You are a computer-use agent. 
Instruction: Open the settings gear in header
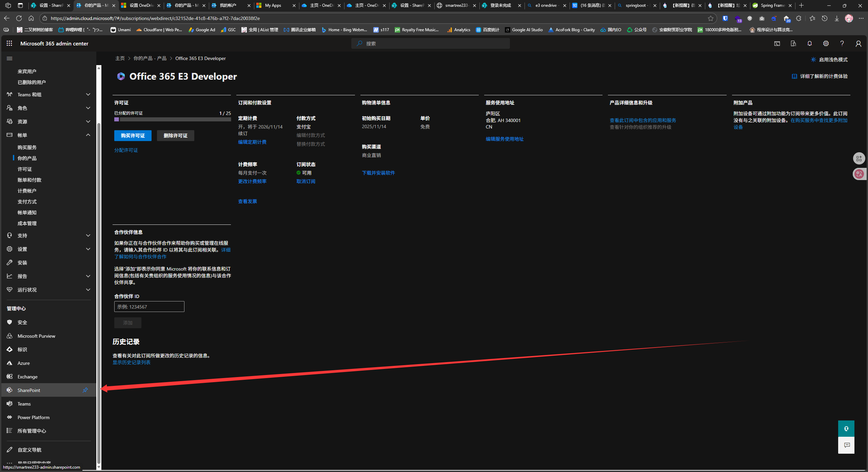coord(826,43)
